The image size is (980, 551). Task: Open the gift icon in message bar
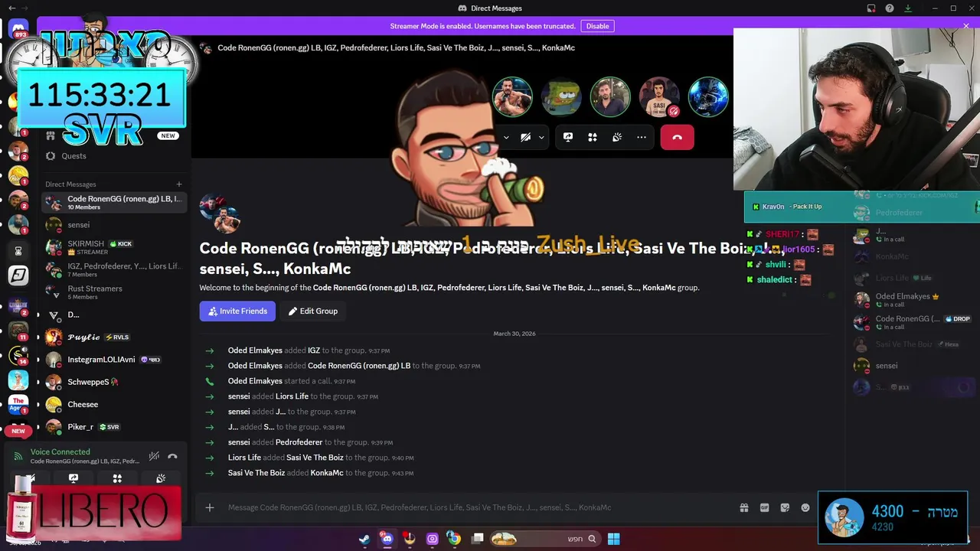pyautogui.click(x=743, y=507)
